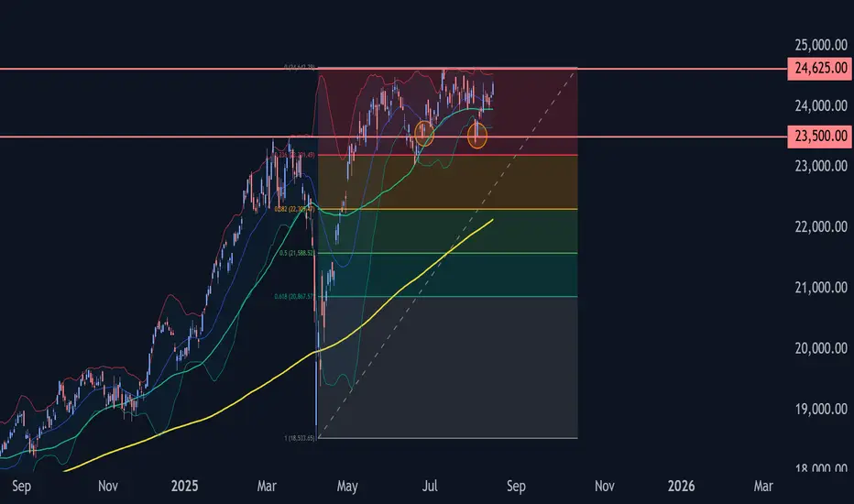
Task: Select the right orange circle marker in August
Action: point(477,135)
